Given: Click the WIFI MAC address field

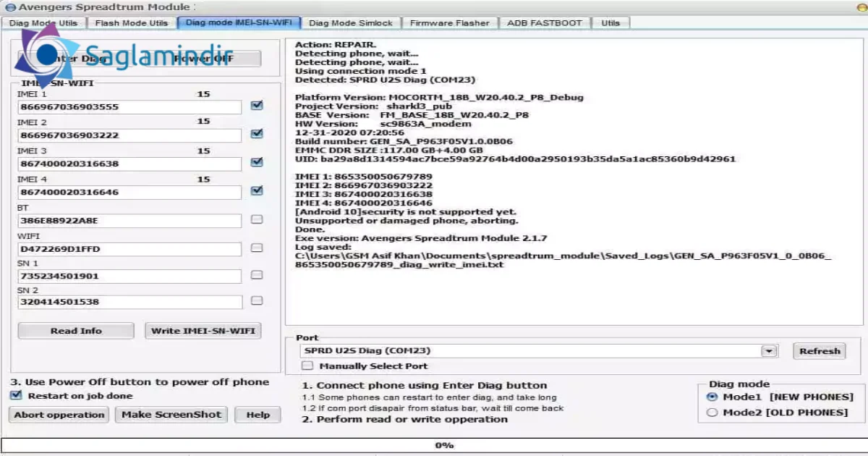Looking at the screenshot, I should (x=129, y=249).
